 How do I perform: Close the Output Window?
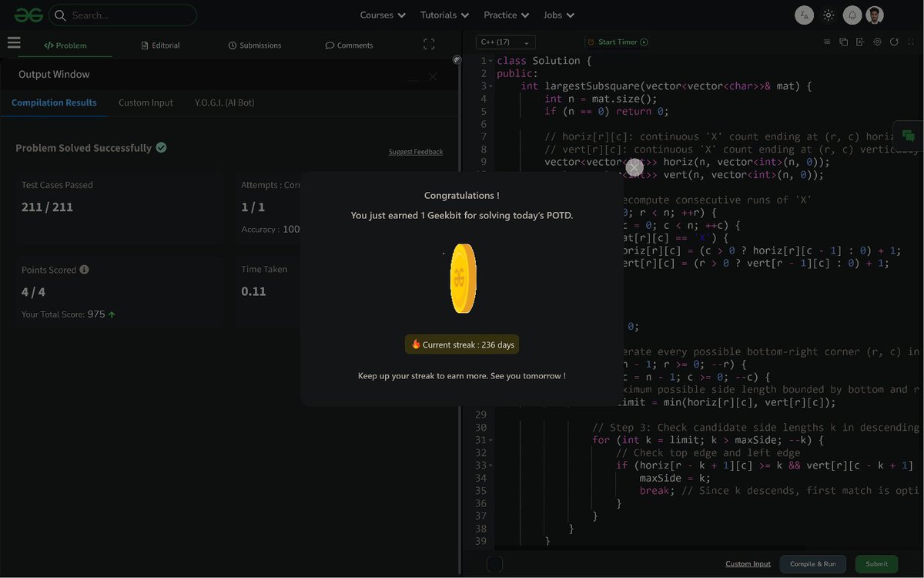click(x=433, y=77)
